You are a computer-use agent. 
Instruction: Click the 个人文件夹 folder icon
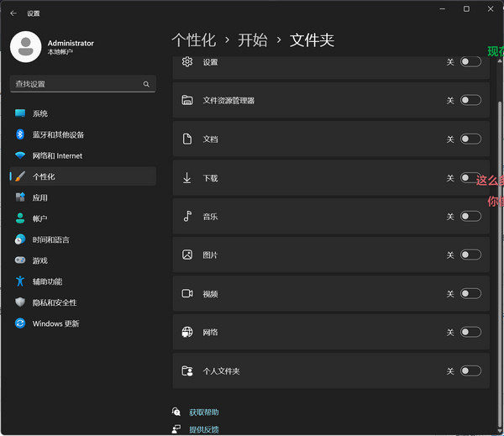point(187,370)
